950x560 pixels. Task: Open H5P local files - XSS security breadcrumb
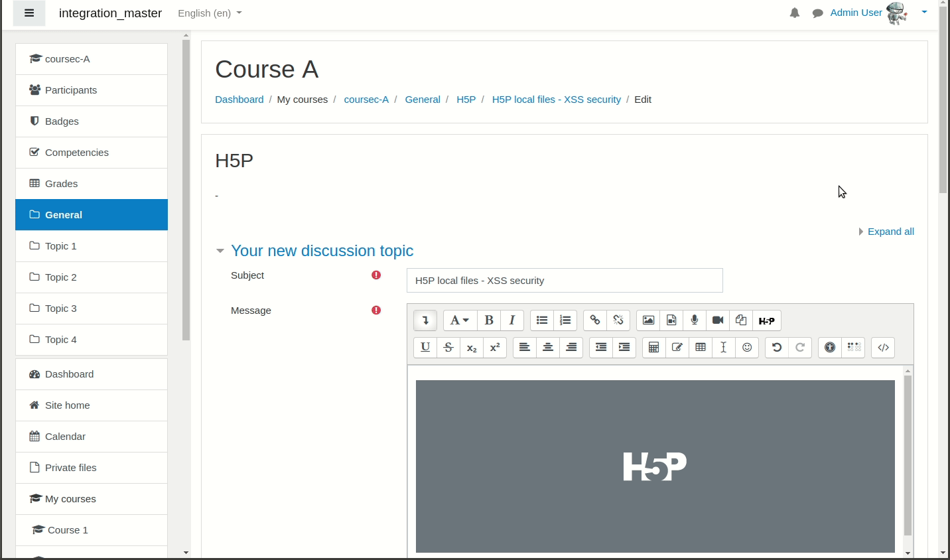(556, 100)
